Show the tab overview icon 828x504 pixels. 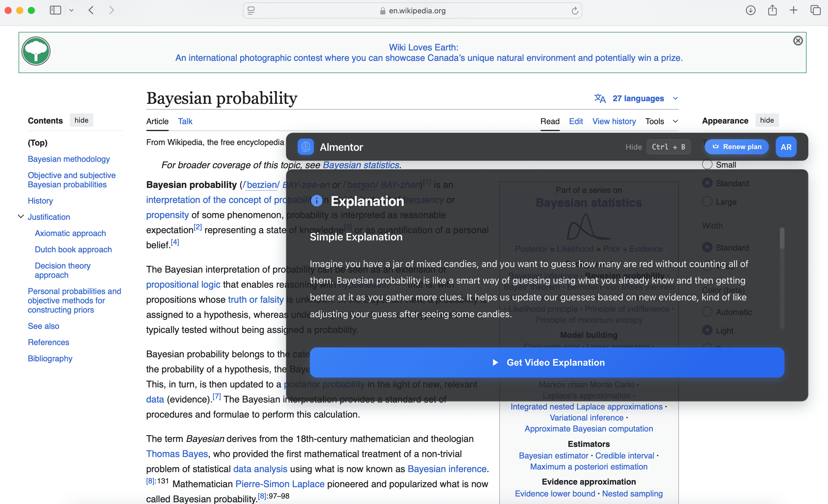816,10
